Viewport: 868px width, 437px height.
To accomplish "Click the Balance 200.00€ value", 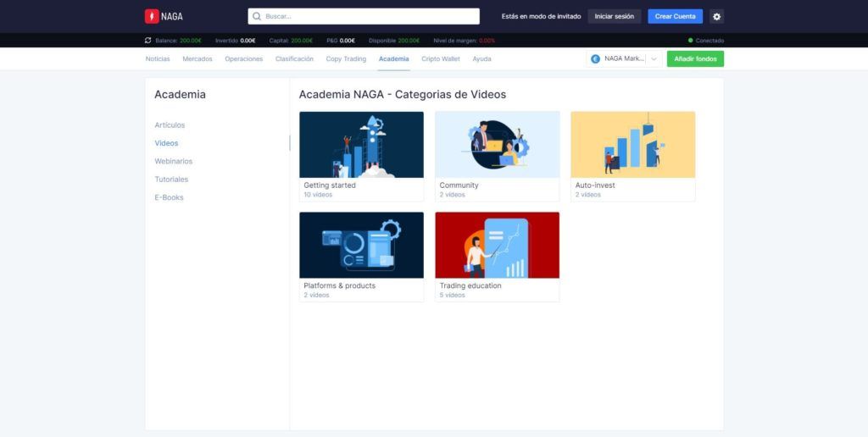I will [x=191, y=41].
